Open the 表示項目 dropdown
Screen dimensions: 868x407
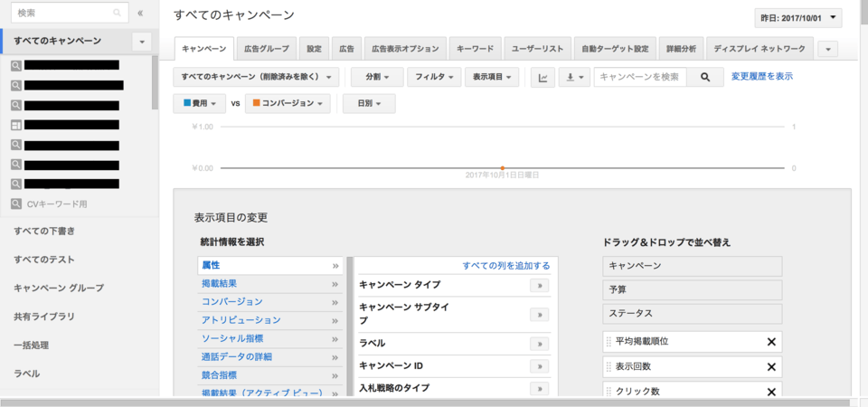(x=495, y=78)
